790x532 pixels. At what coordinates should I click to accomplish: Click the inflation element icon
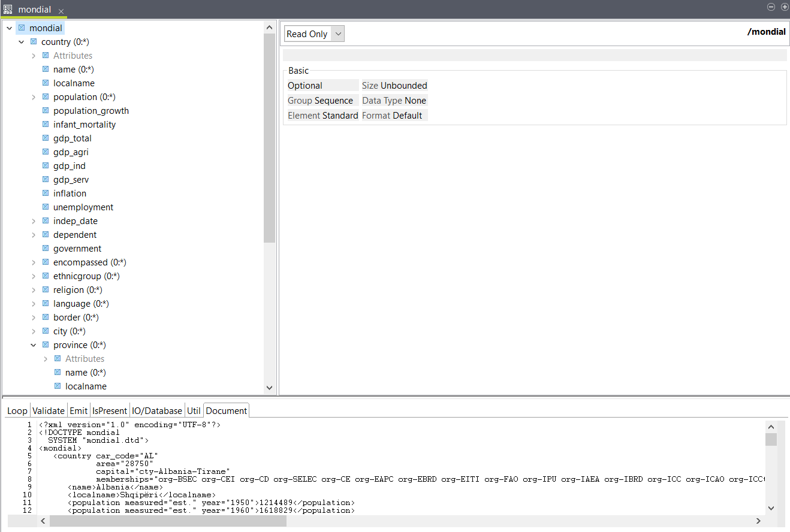46,194
